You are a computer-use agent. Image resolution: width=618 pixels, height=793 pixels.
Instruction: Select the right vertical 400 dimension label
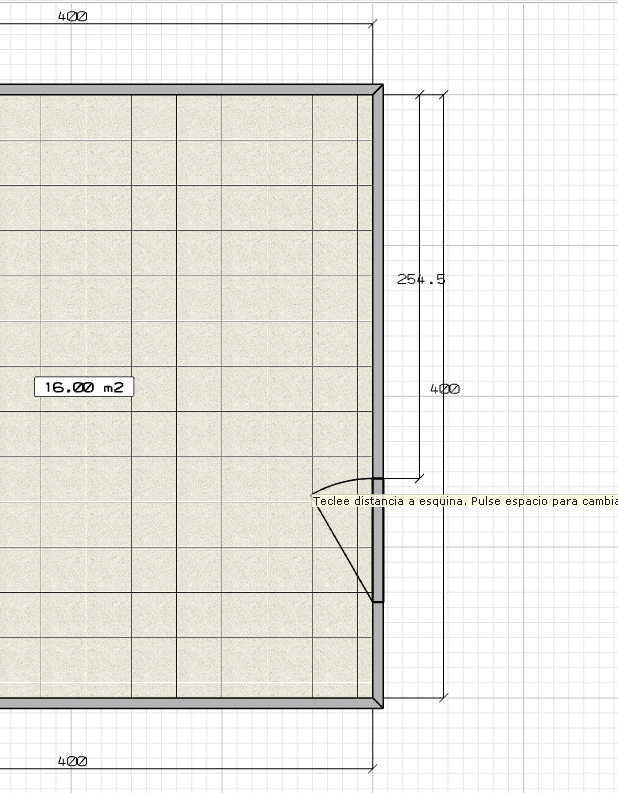click(445, 389)
